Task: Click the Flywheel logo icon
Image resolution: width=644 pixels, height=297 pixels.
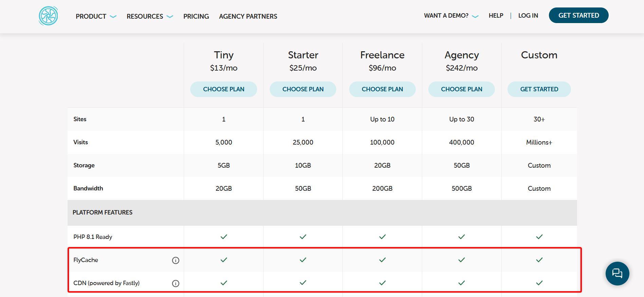Action: click(x=48, y=16)
